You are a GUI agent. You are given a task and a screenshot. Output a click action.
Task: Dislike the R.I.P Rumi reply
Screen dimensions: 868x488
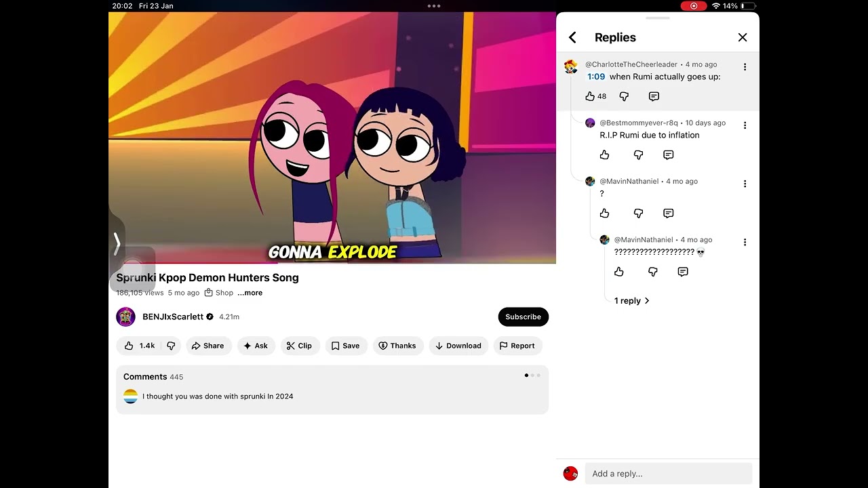(x=638, y=155)
